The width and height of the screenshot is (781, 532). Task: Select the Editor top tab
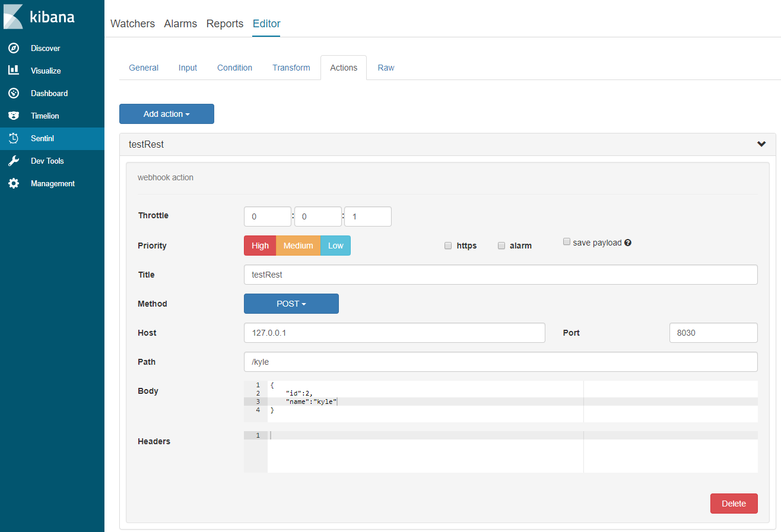[266, 24]
